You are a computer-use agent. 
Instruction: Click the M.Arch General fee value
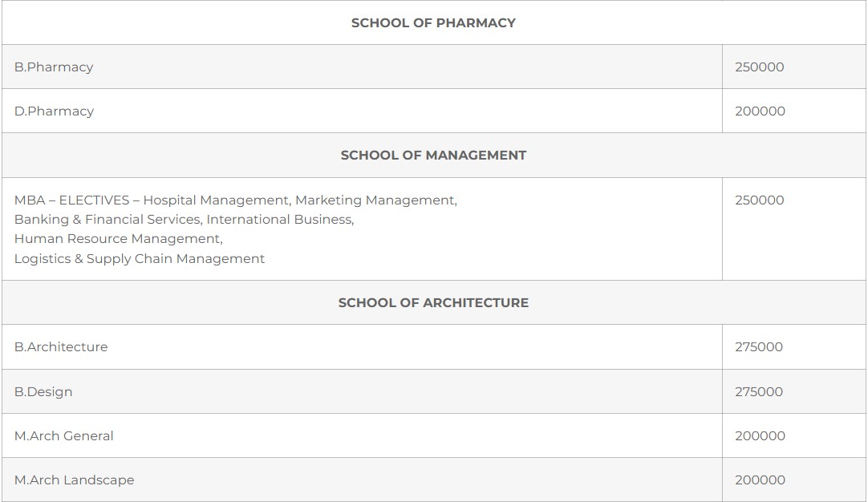click(x=760, y=436)
